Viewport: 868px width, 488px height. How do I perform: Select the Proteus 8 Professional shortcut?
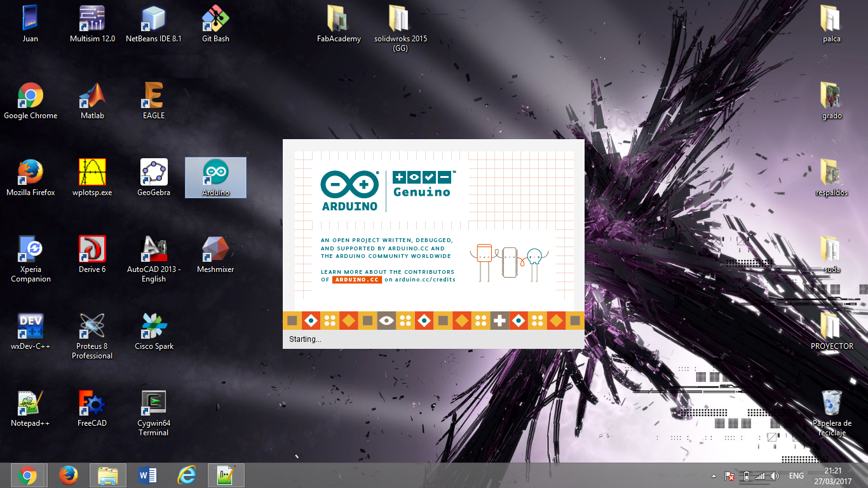click(x=92, y=337)
